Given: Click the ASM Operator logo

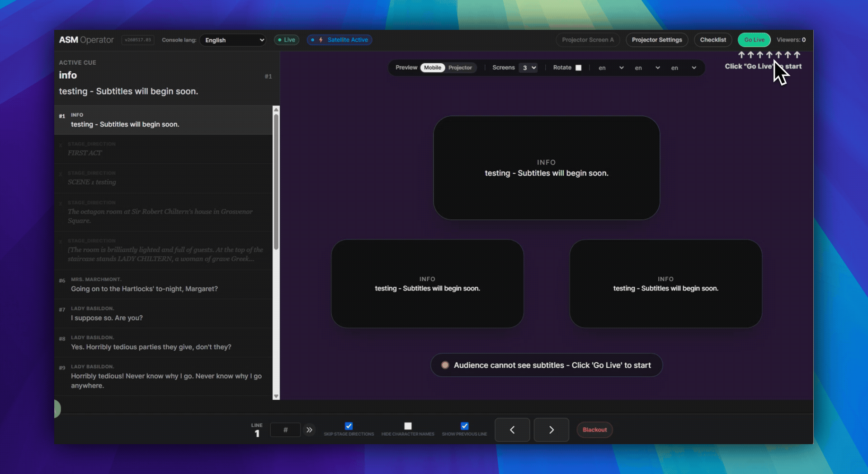Looking at the screenshot, I should pyautogui.click(x=86, y=40).
